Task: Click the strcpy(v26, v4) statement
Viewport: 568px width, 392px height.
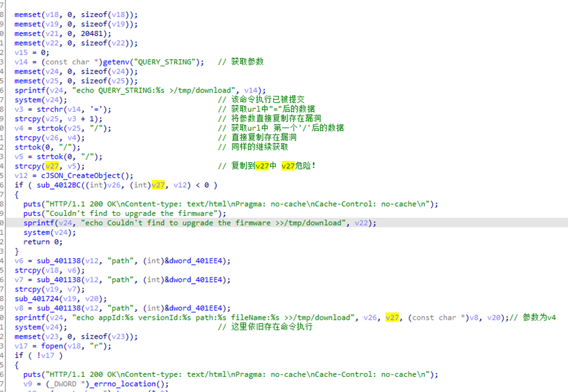Action: 50,138
